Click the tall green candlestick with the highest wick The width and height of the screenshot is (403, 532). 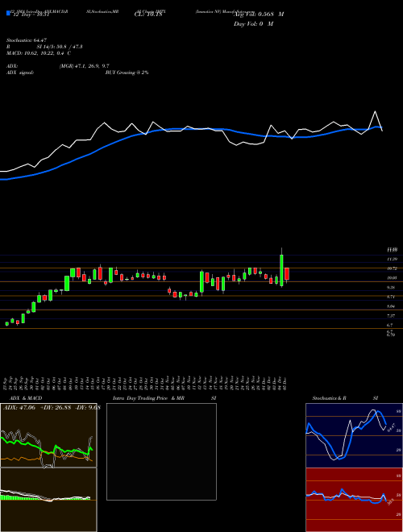281,268
